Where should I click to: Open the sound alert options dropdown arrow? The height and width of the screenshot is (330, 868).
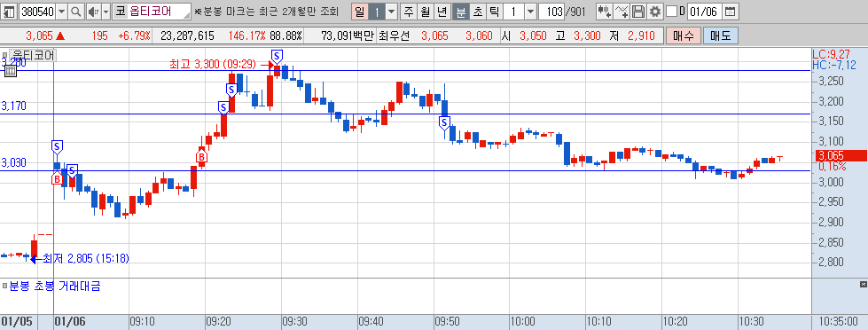[x=106, y=11]
